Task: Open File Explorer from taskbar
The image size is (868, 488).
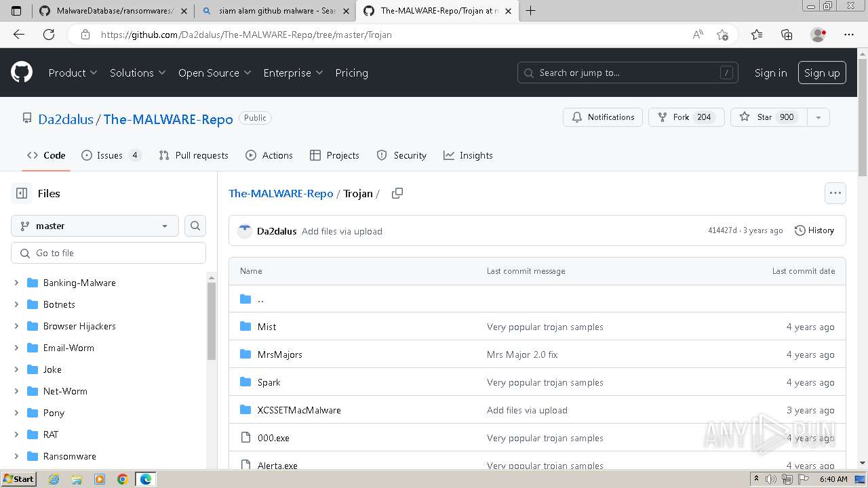Action: [77, 479]
